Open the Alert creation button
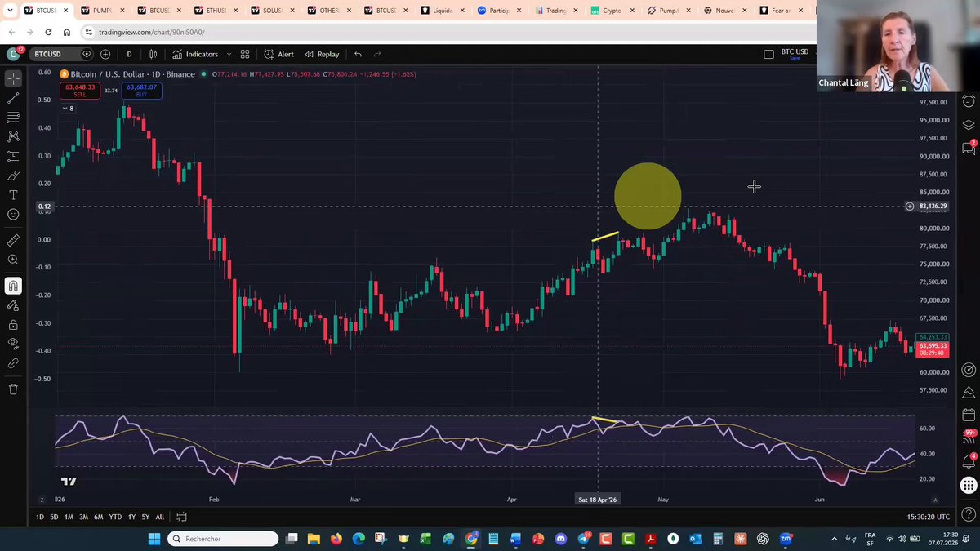The height and width of the screenshot is (551, 980). pos(278,55)
